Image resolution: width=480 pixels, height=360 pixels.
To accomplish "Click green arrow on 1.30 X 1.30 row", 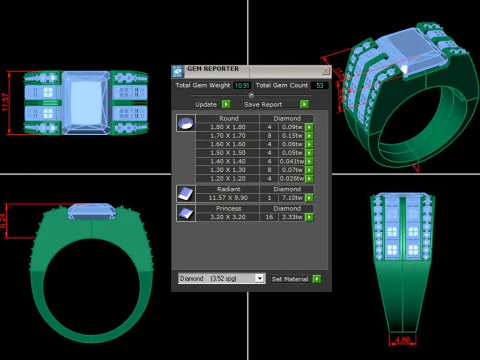I will click(x=309, y=170).
